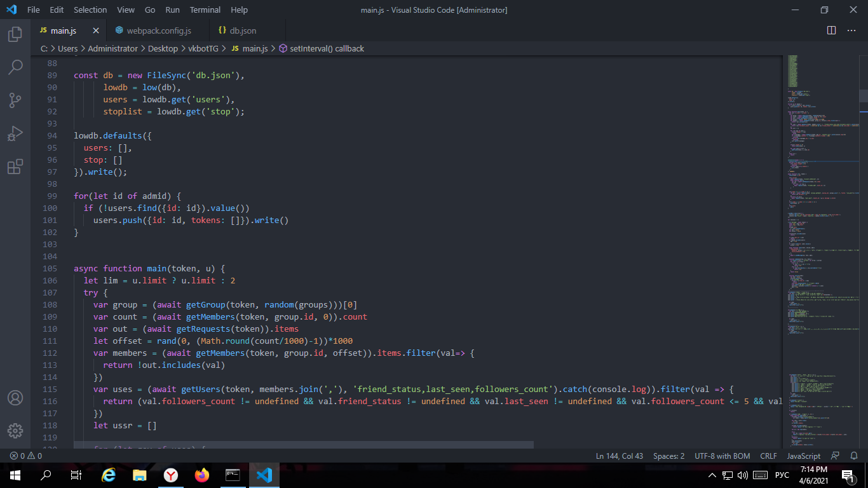The width and height of the screenshot is (868, 488).
Task: Click 'let ussr = []' on line 118
Action: [125, 425]
